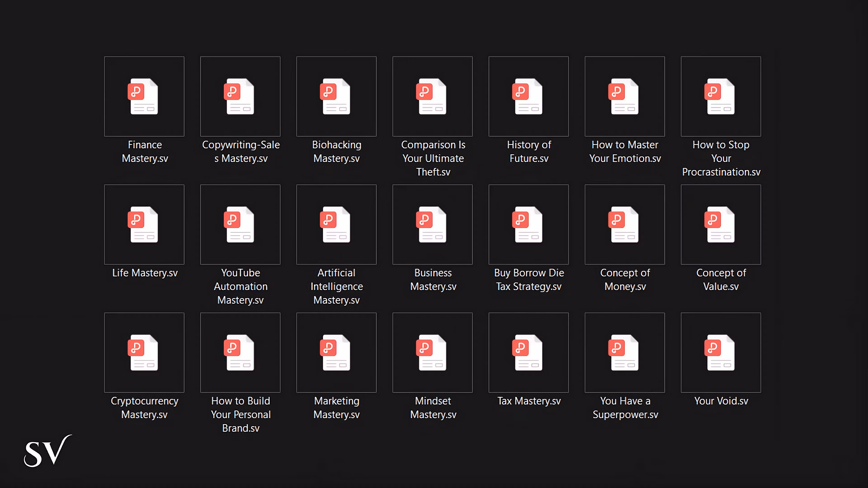Click the Your Void.sv file icon

(721, 352)
